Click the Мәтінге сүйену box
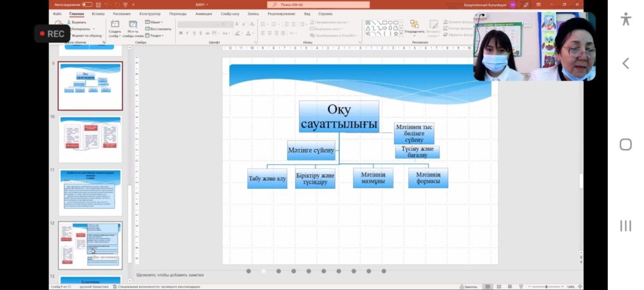Image resolution: width=644 pixels, height=290 pixels. (x=311, y=150)
